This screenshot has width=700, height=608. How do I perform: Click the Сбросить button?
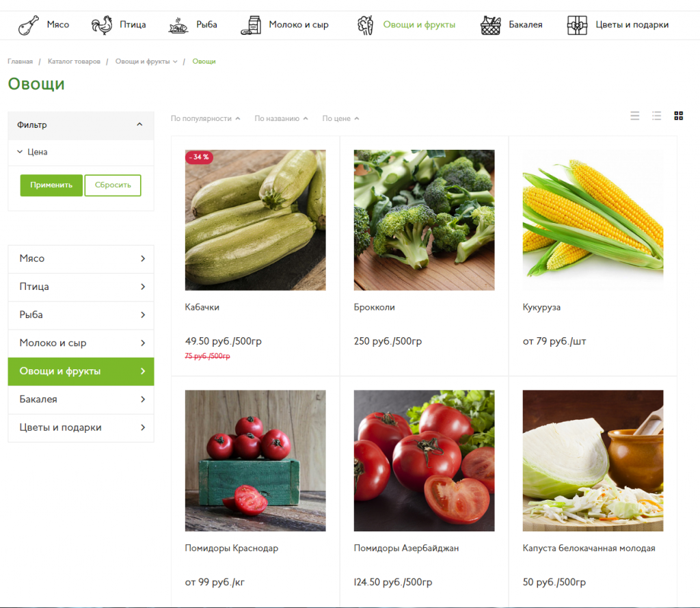click(x=113, y=185)
